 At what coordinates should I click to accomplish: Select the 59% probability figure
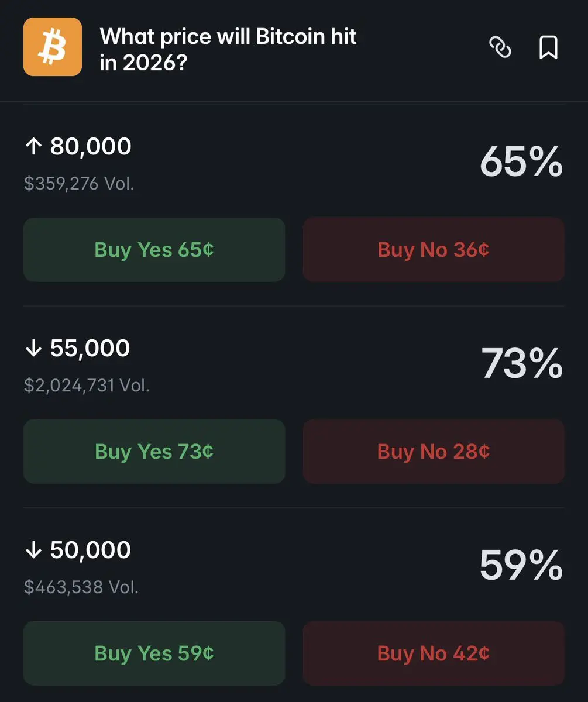point(521,566)
